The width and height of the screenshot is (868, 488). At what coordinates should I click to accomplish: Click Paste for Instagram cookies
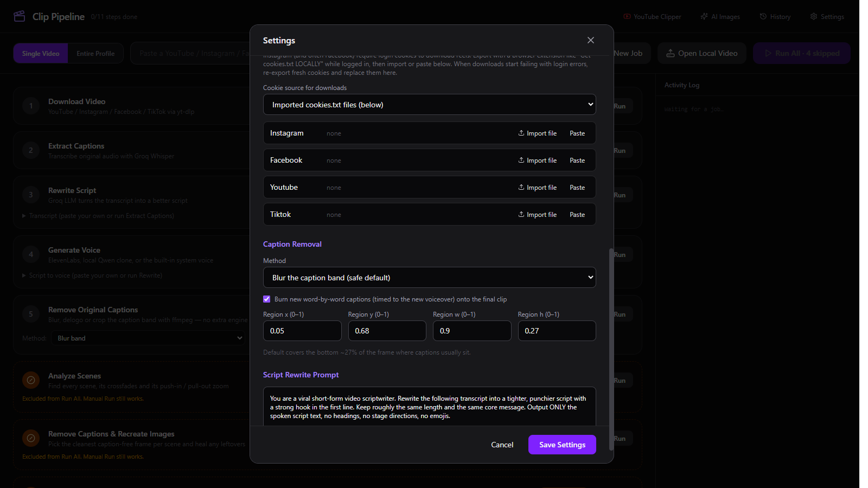click(x=577, y=133)
